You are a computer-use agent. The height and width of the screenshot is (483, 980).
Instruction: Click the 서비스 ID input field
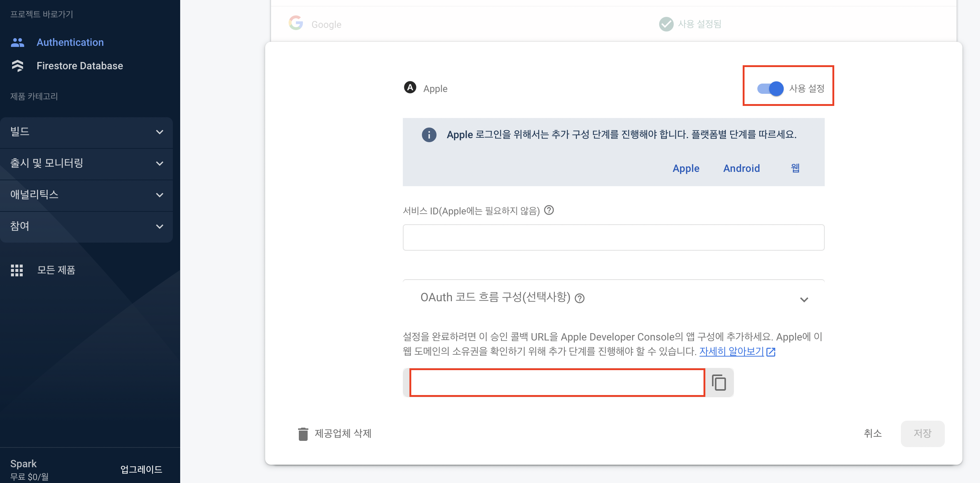point(613,237)
